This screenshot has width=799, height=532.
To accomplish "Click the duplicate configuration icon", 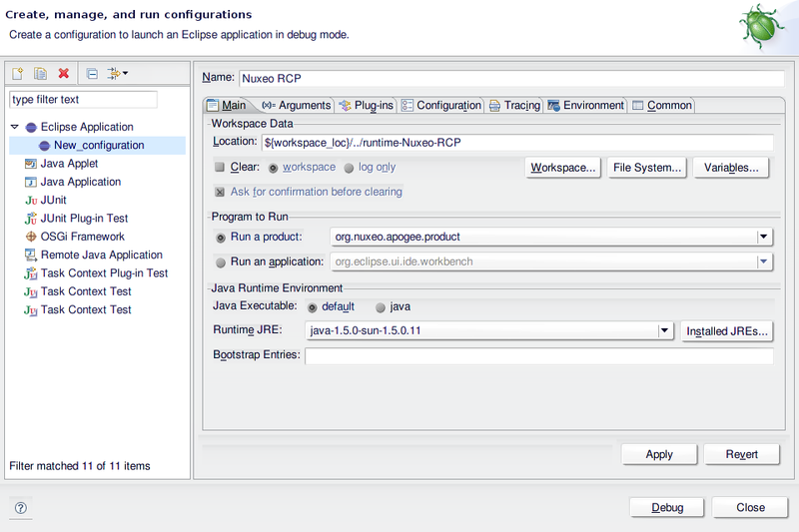I will click(x=41, y=74).
